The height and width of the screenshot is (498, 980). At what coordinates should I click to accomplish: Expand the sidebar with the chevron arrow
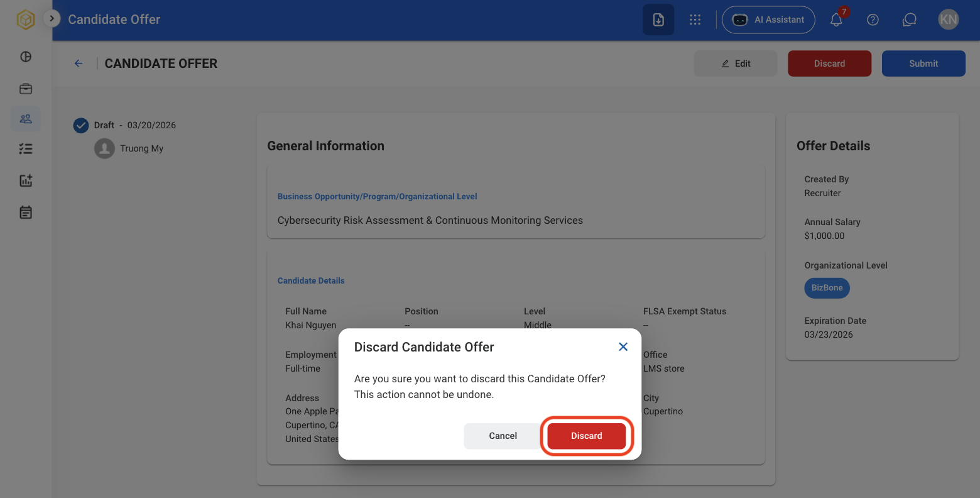coord(52,19)
